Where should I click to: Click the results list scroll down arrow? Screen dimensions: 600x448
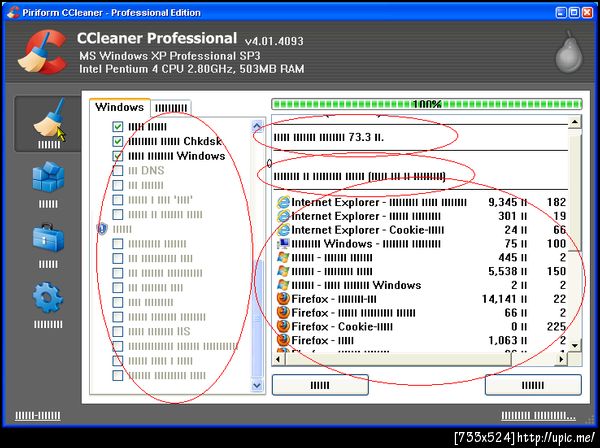(574, 345)
